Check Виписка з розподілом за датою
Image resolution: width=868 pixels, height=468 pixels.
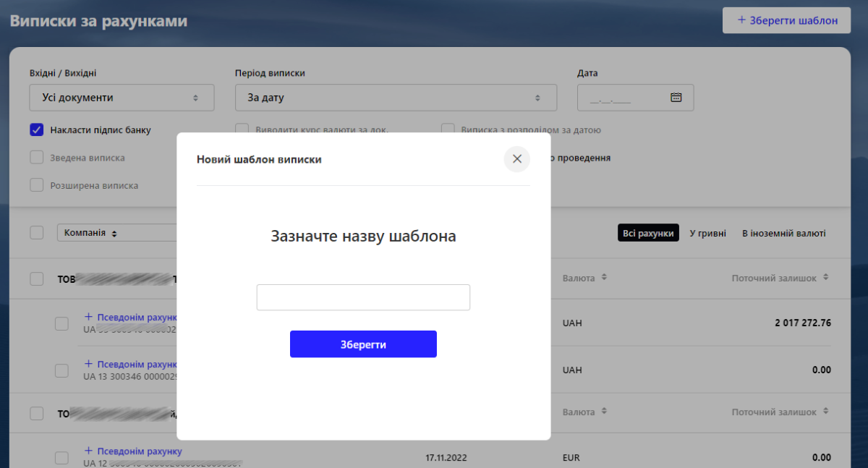click(x=448, y=130)
